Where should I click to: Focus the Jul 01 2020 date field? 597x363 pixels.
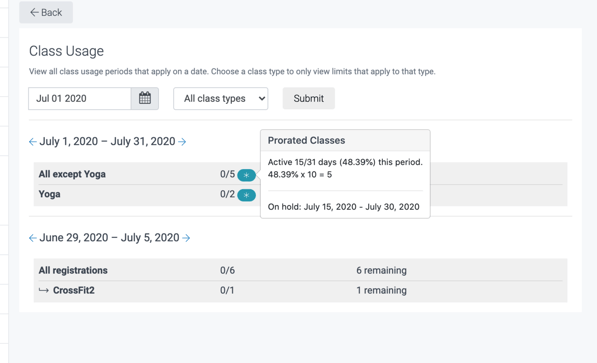pyautogui.click(x=80, y=99)
